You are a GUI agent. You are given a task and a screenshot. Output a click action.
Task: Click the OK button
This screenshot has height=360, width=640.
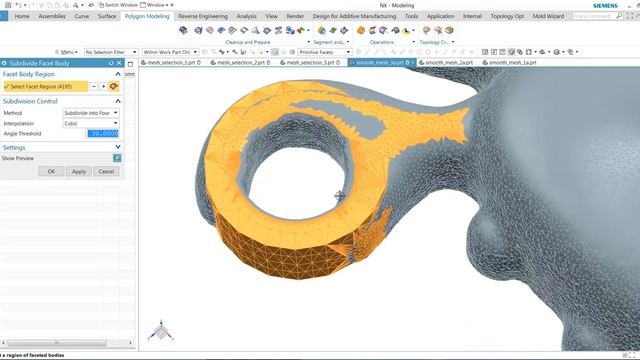[x=51, y=171]
